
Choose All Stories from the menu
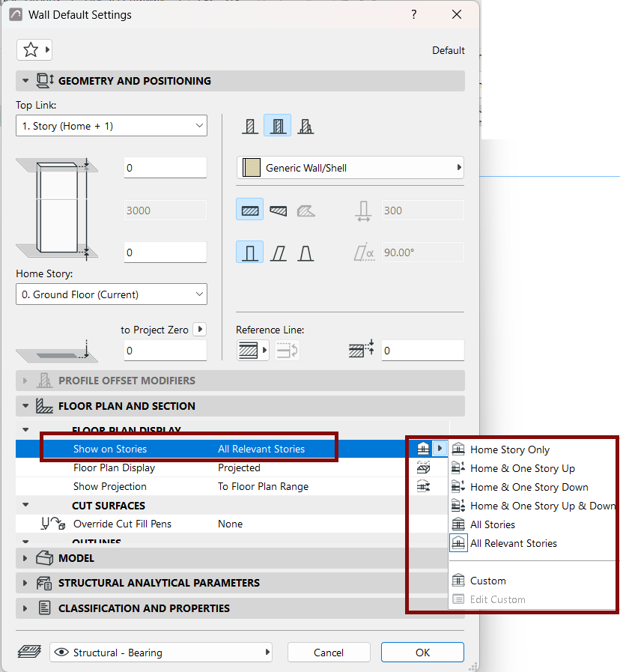tap(532, 524)
